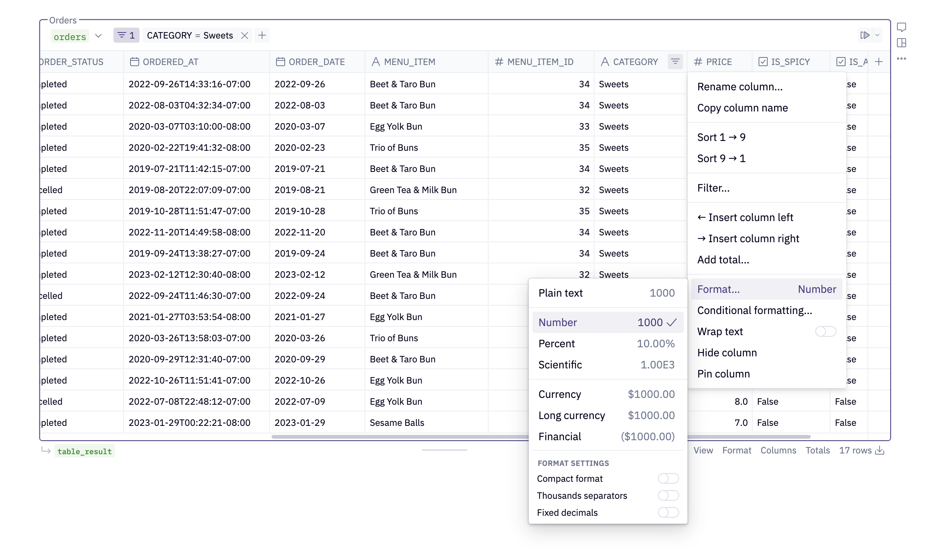
Task: Click the Totals link below table
Action: pyautogui.click(x=817, y=450)
